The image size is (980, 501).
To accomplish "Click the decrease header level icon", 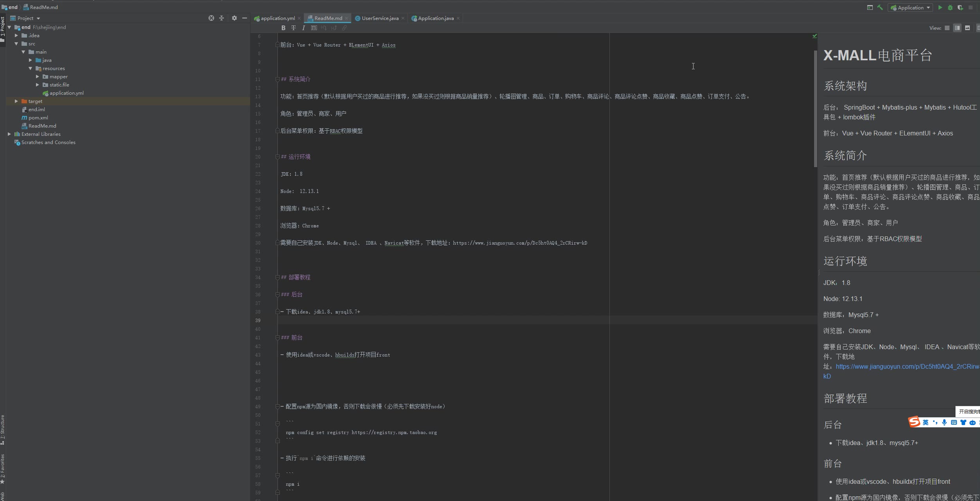I will click(324, 28).
